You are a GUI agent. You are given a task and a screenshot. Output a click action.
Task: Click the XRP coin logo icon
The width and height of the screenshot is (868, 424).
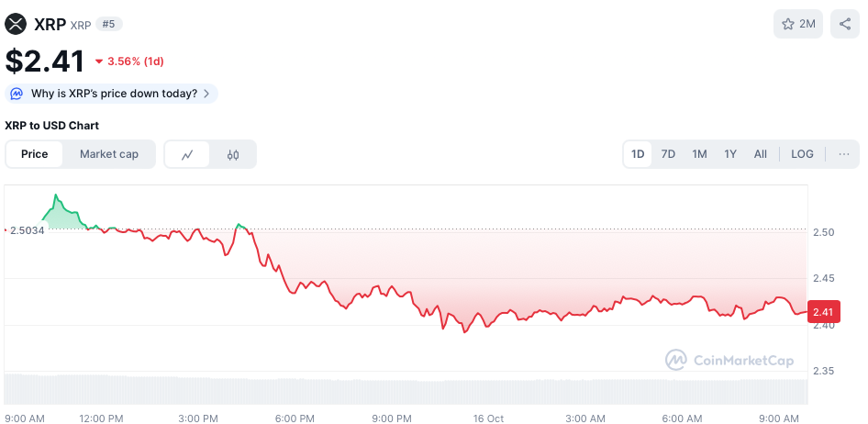(17, 24)
